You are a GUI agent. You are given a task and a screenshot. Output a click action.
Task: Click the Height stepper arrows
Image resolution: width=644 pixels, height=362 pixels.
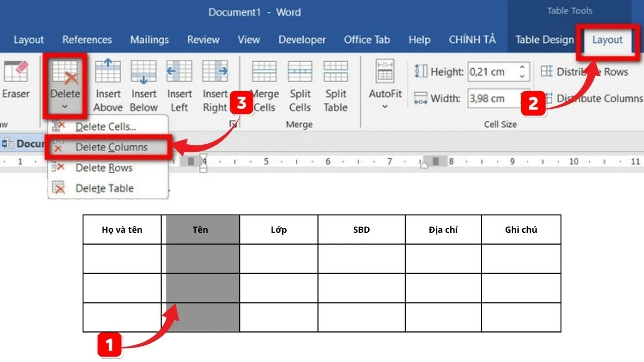point(522,72)
